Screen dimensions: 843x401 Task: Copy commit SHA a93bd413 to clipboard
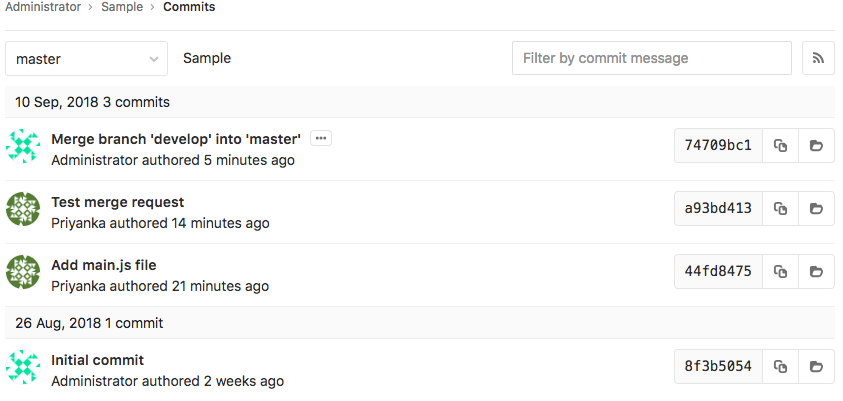(x=780, y=208)
